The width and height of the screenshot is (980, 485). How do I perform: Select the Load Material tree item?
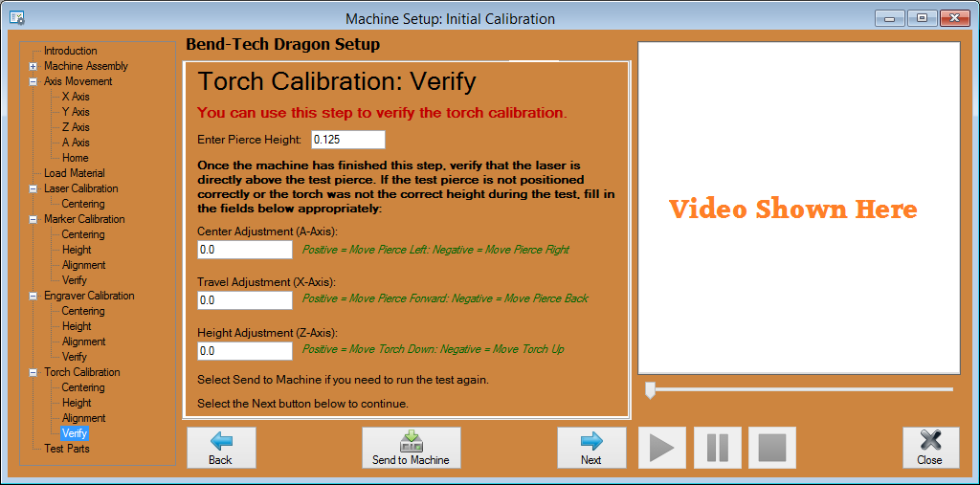(75, 173)
